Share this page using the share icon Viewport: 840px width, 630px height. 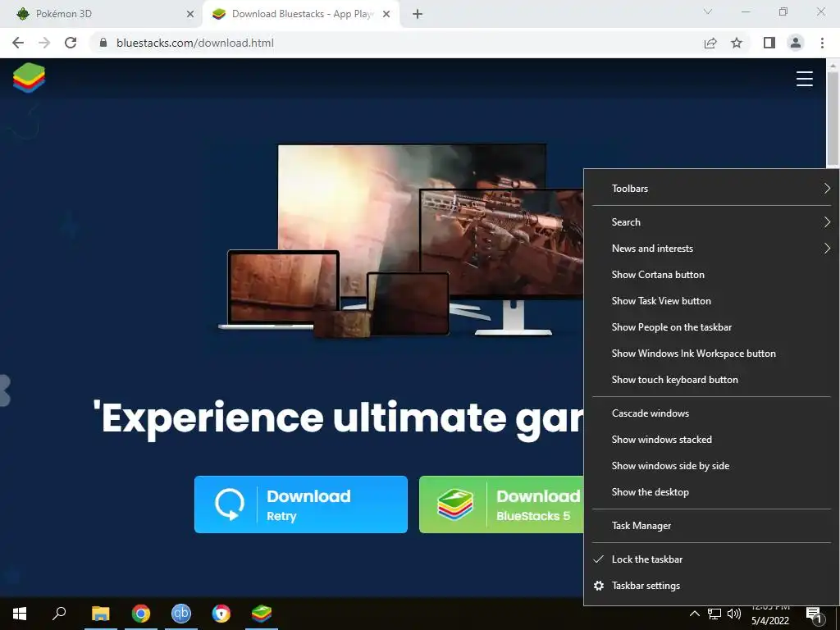[710, 43]
